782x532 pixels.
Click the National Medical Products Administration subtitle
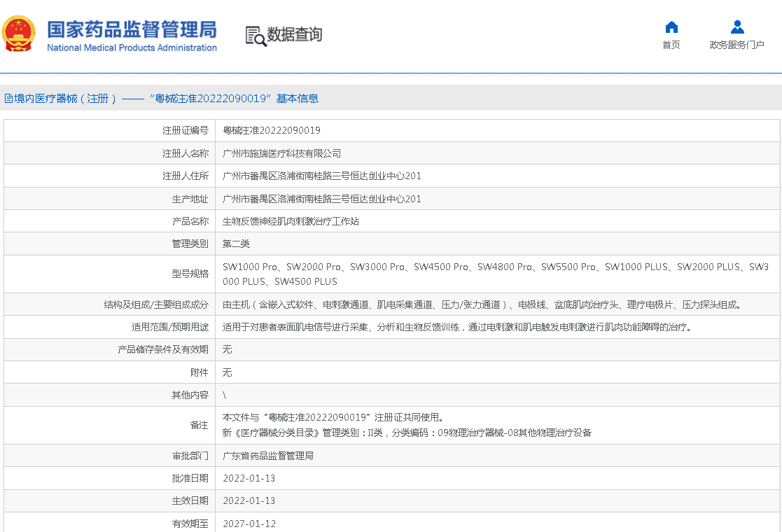[x=132, y=48]
